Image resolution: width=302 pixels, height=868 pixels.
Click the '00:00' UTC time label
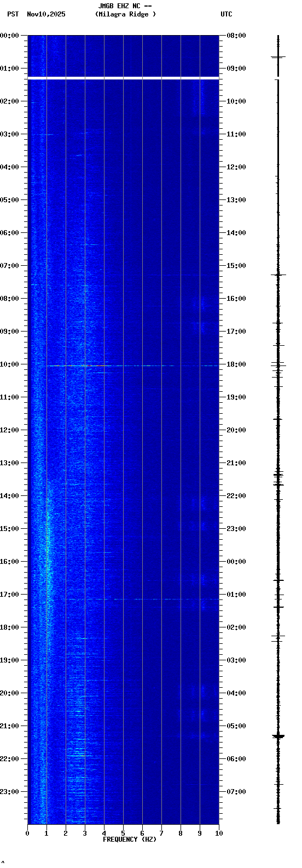(x=236, y=562)
